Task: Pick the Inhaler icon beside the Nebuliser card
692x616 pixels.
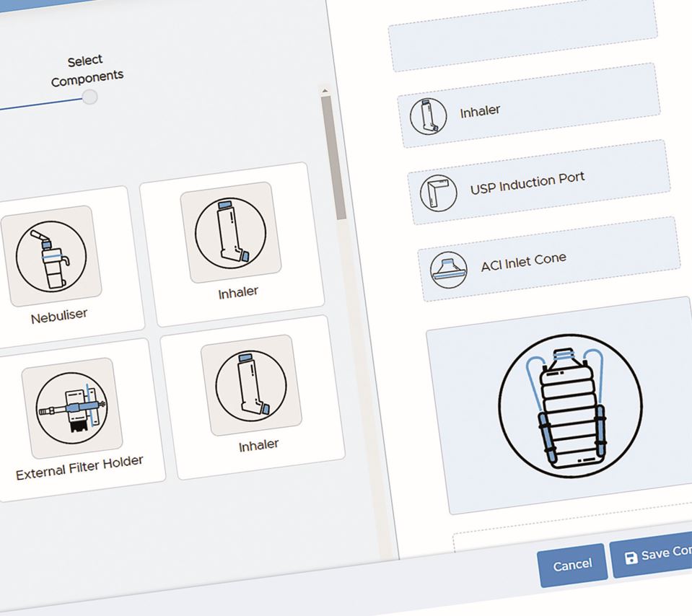Action: 230,232
